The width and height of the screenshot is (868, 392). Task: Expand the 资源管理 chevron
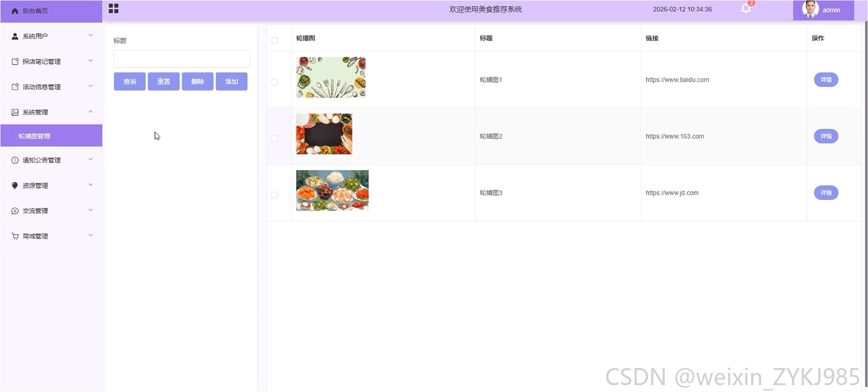pyautogui.click(x=90, y=185)
